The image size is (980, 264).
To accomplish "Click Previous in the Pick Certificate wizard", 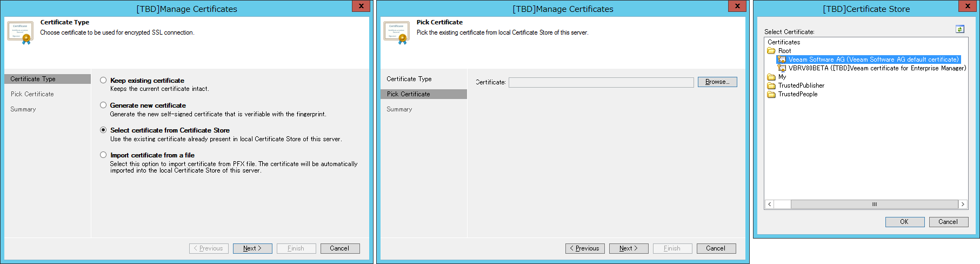I will pyautogui.click(x=585, y=248).
